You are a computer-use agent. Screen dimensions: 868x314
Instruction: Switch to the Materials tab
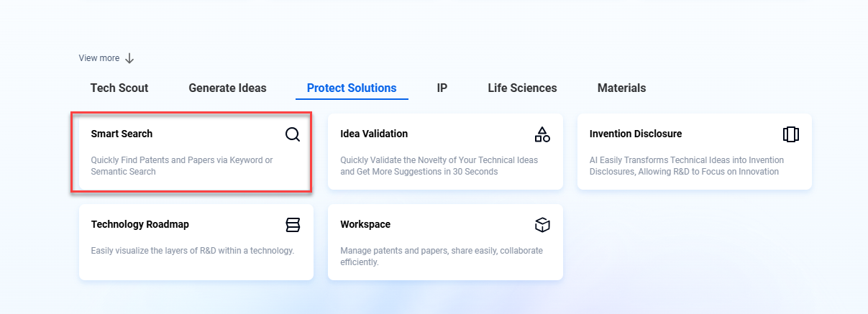coord(621,88)
